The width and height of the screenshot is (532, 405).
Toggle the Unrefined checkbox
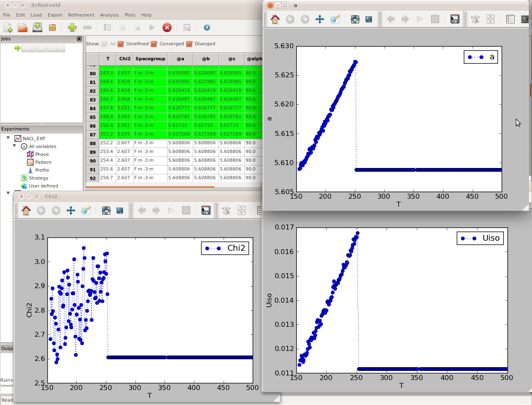click(x=121, y=44)
